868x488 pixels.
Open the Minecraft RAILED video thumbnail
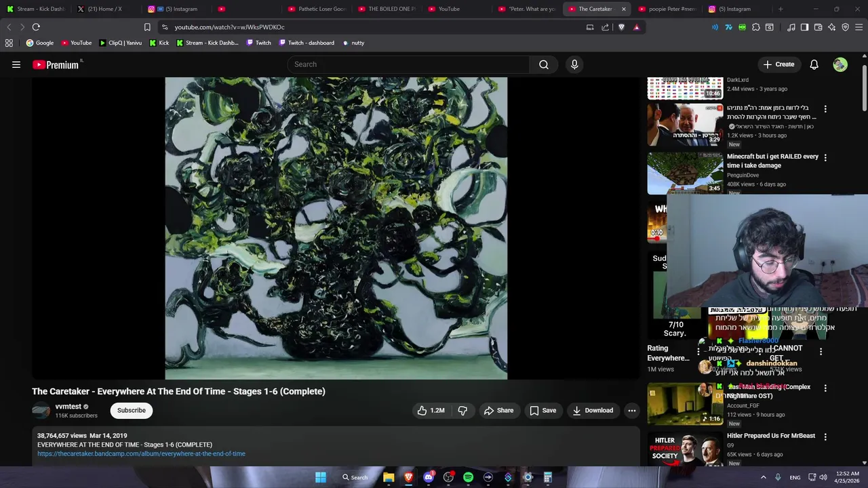coord(685,173)
